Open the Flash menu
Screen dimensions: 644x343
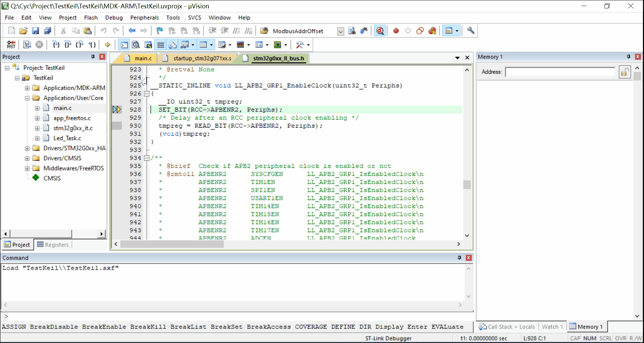(x=91, y=18)
